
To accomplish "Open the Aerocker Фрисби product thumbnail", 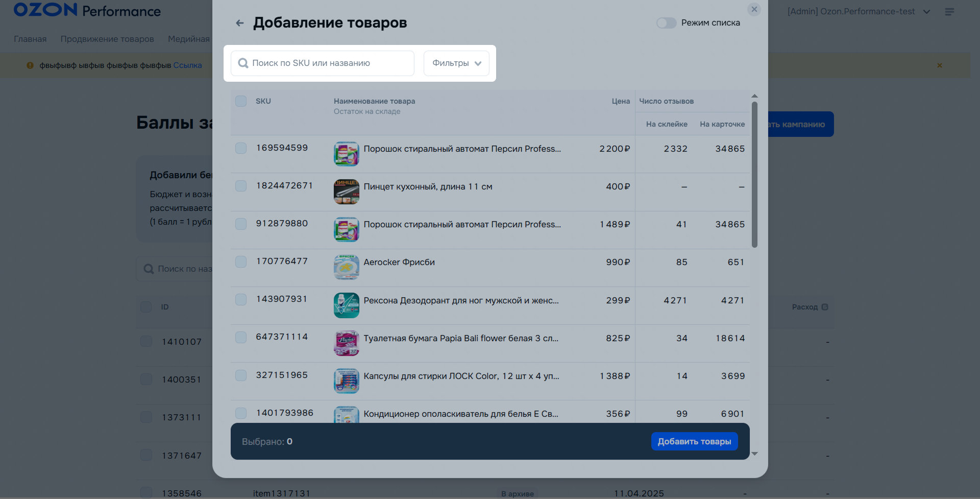I will [346, 268].
